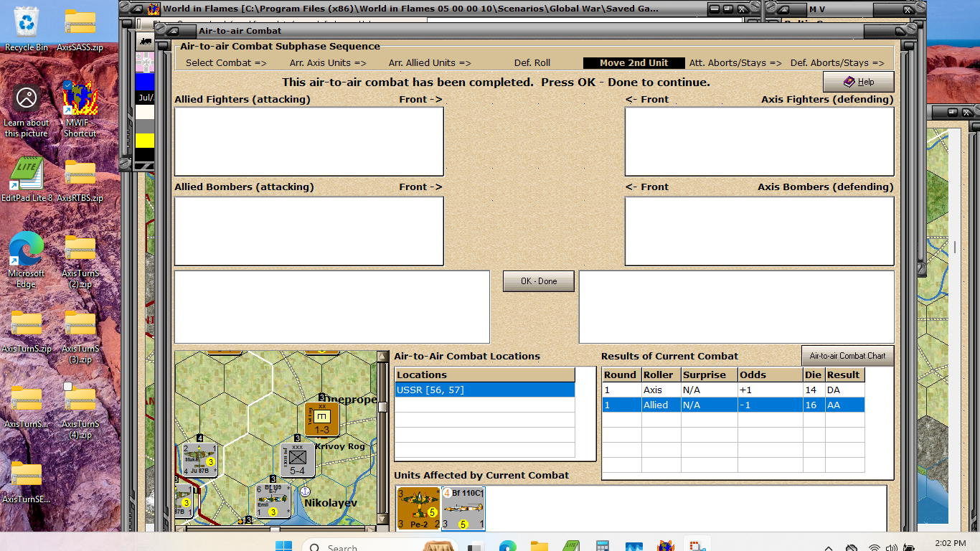Image resolution: width=980 pixels, height=551 pixels.
Task: Click the Def. Aborts/Stays subphase label
Action: [837, 62]
